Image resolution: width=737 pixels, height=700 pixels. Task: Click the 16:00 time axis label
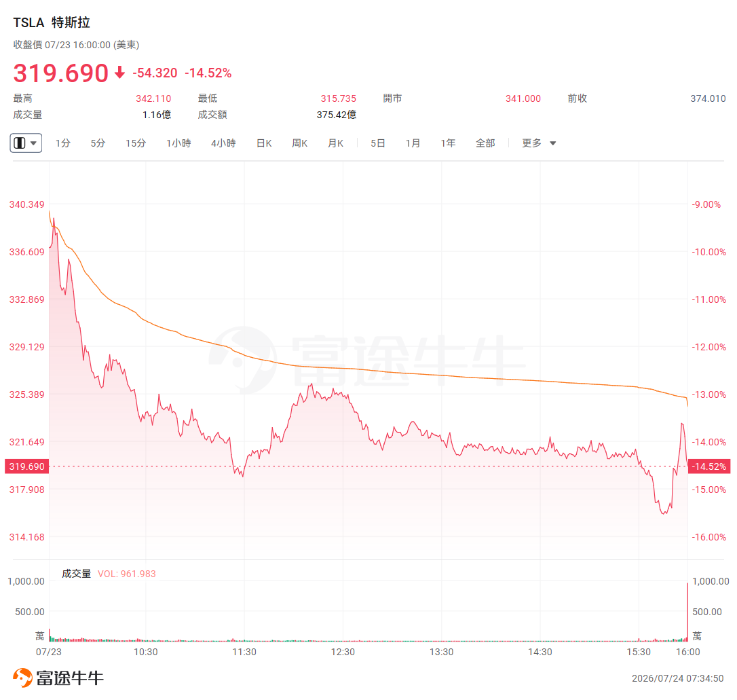coord(688,652)
